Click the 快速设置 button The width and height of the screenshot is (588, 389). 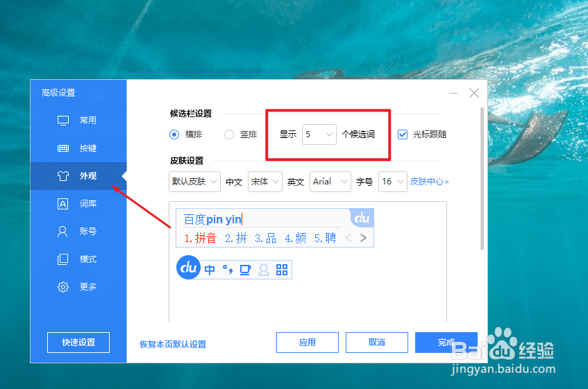[78, 343]
